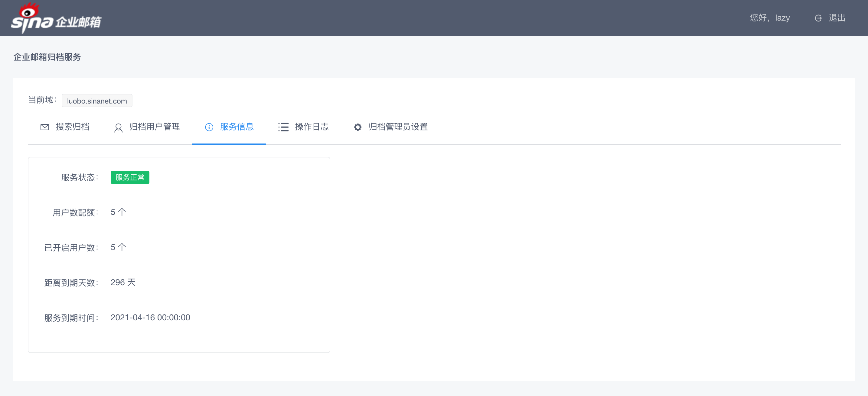Click the info circle icon for service information
Screen dimensions: 868x396
pos(209,127)
